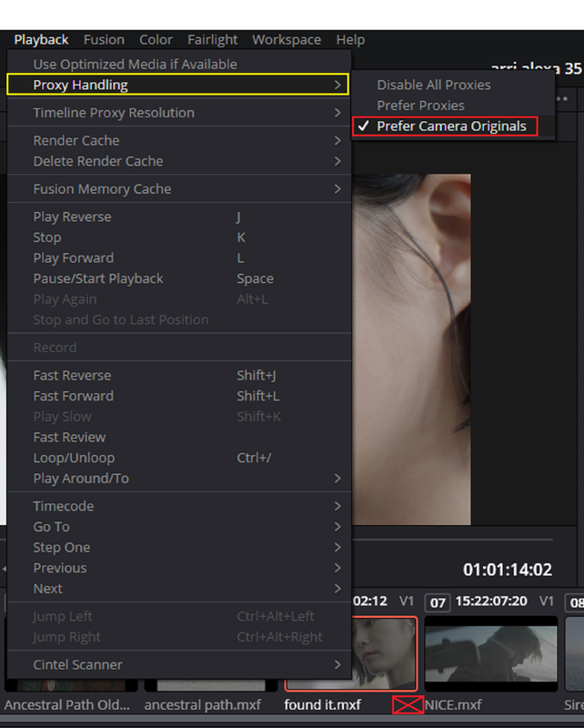Expand the Next submenu
This screenshot has width=584, height=728.
tap(179, 588)
